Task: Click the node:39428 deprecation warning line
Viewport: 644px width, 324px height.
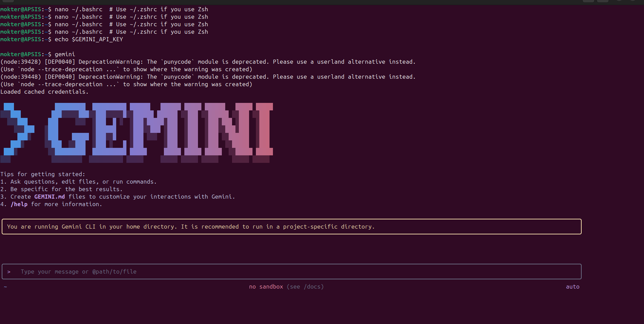Action: [x=208, y=62]
